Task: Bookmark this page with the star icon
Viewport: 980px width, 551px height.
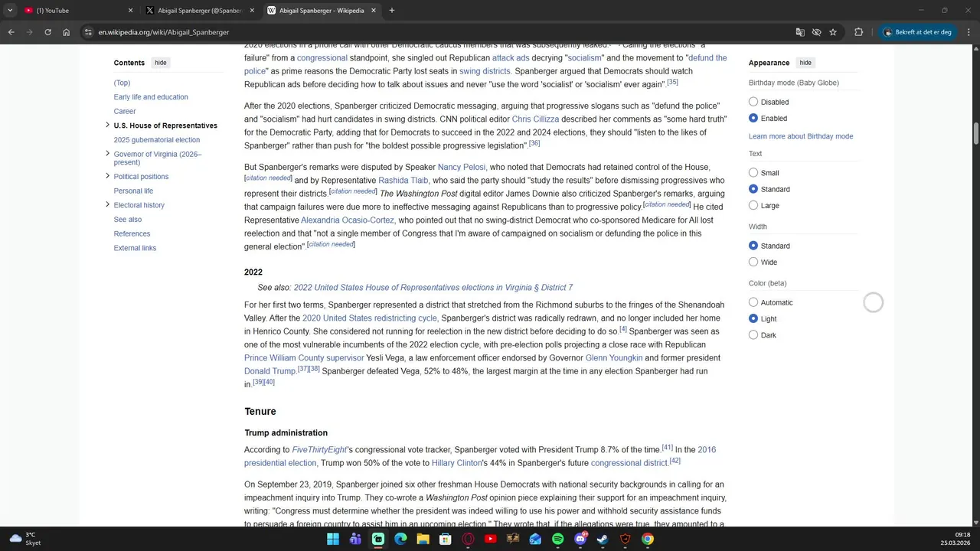Action: (833, 32)
